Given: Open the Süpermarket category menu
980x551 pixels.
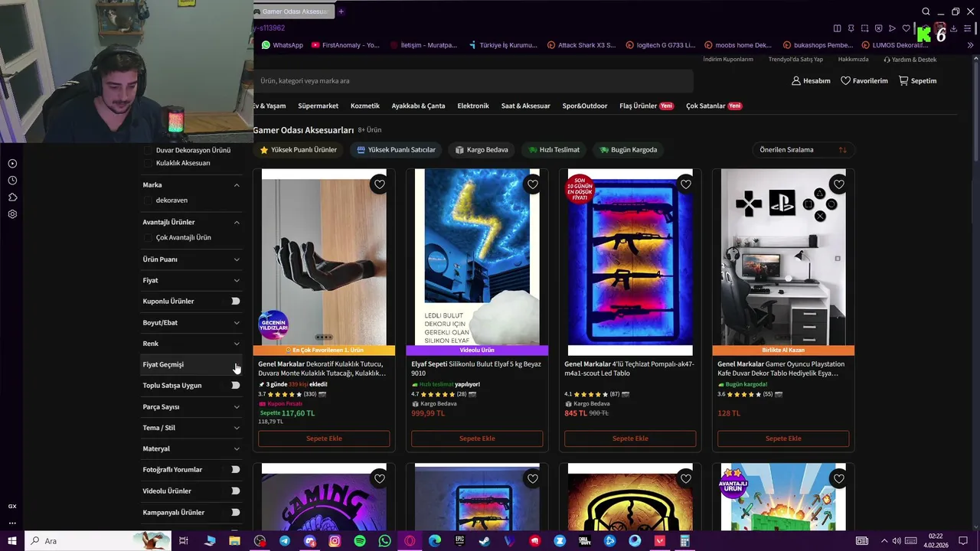Looking at the screenshot, I should pos(318,106).
